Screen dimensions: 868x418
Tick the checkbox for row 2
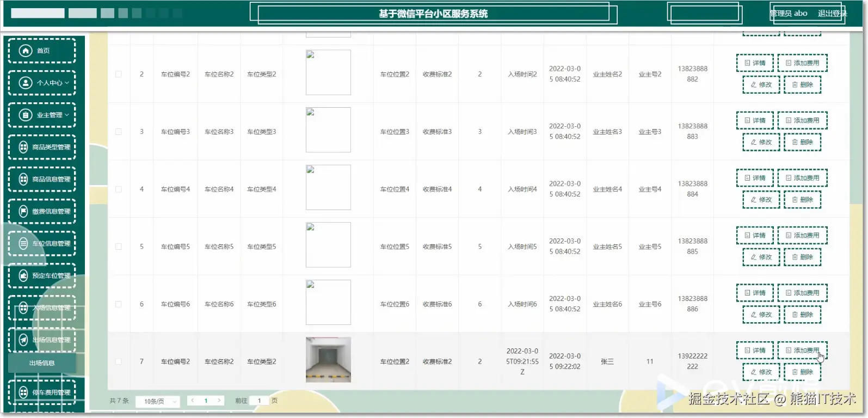(119, 74)
